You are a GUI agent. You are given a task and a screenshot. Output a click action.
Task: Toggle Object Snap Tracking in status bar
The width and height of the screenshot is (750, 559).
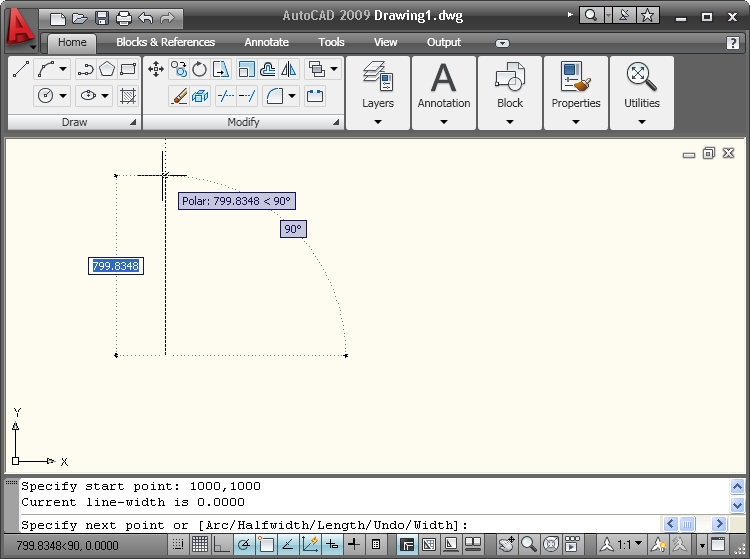point(288,544)
